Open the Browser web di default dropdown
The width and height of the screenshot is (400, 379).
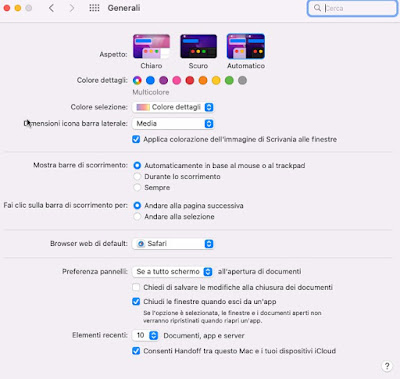point(173,244)
